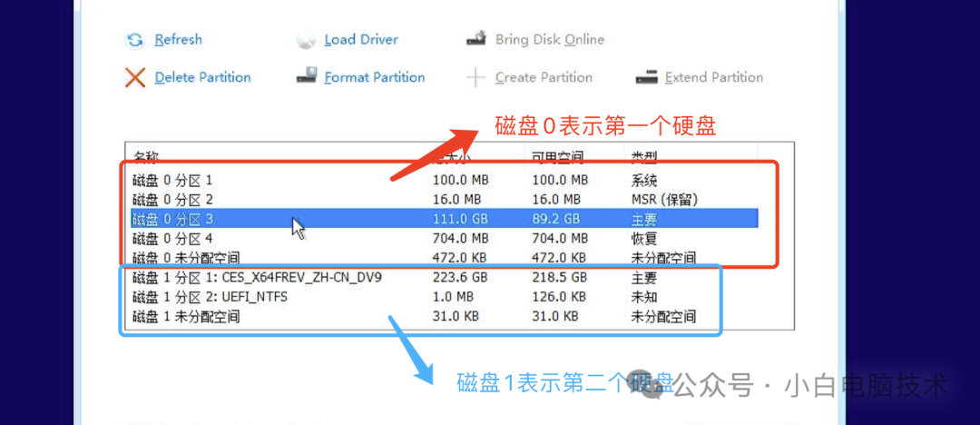Click the Bring Disk Online icon
This screenshot has width=980, height=425.
pos(476,39)
